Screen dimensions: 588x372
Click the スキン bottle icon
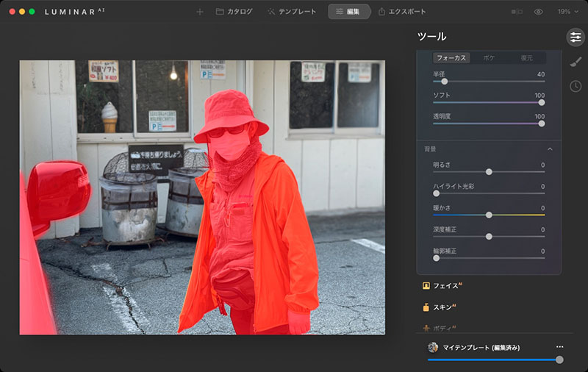tap(426, 307)
